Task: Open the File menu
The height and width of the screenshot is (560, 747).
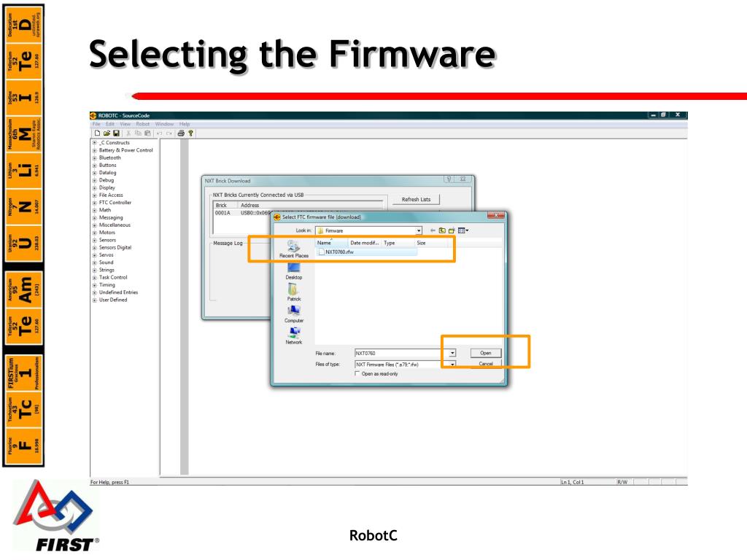Action: 97,124
